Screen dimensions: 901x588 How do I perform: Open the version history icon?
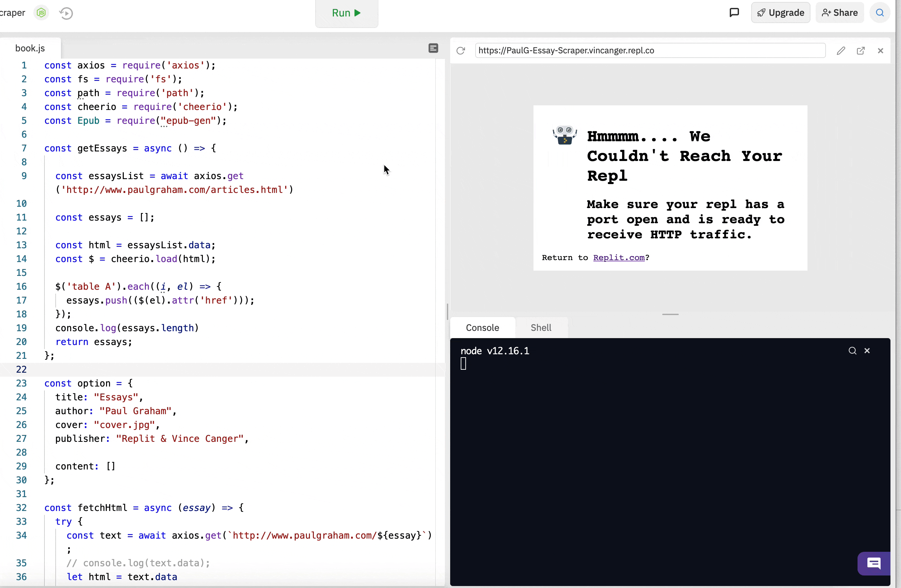[x=66, y=13]
